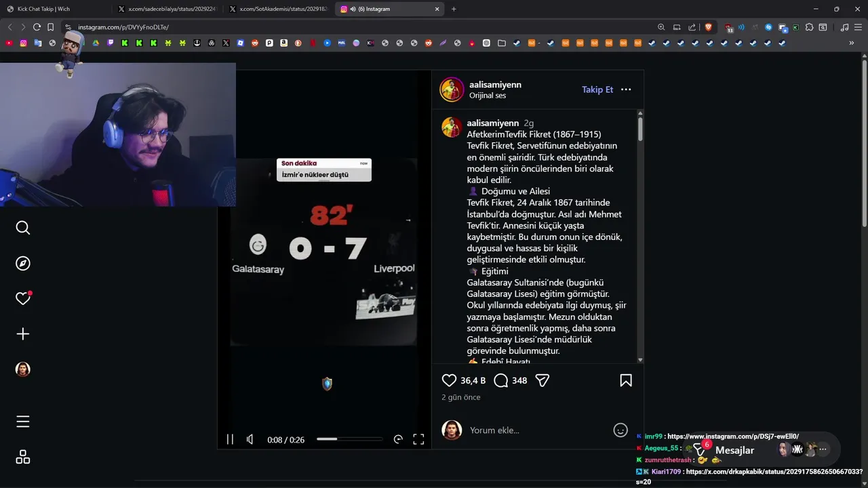
Task: Save the post with bookmark icon
Action: 626,380
